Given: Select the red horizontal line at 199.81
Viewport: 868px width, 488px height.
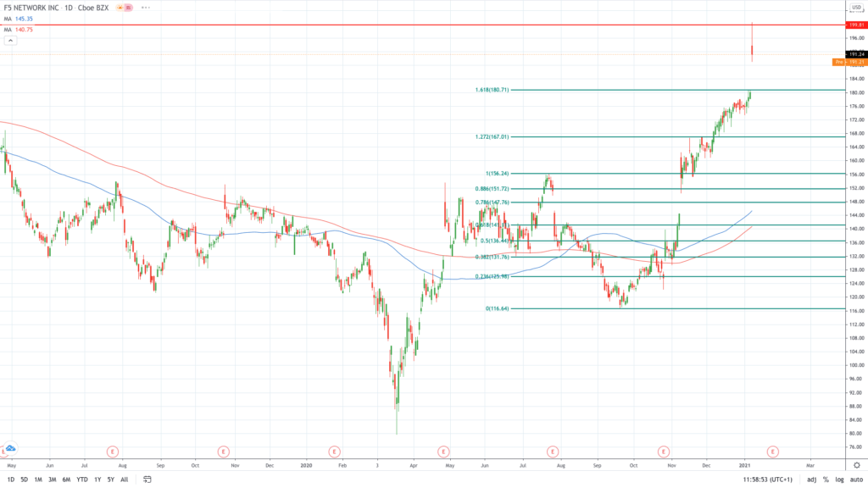Looking at the screenshot, I should click(424, 25).
